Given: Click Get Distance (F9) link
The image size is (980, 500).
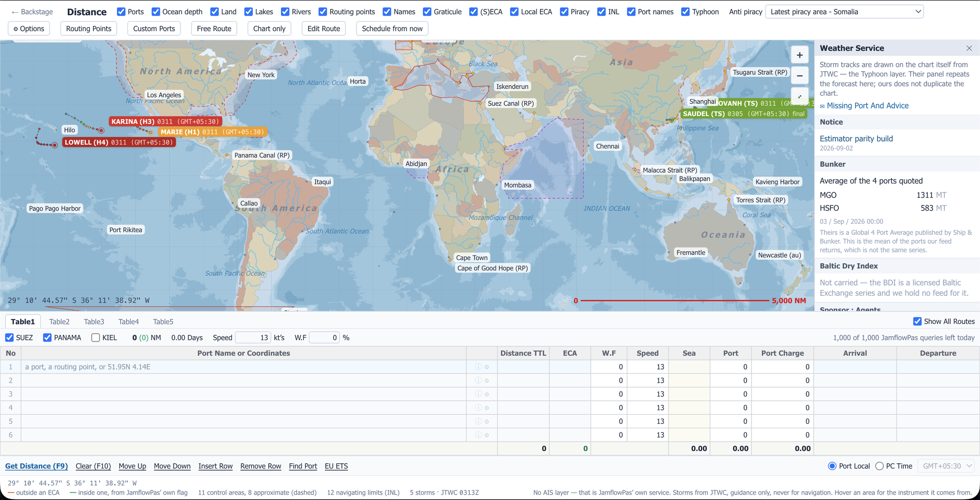Looking at the screenshot, I should (36, 466).
